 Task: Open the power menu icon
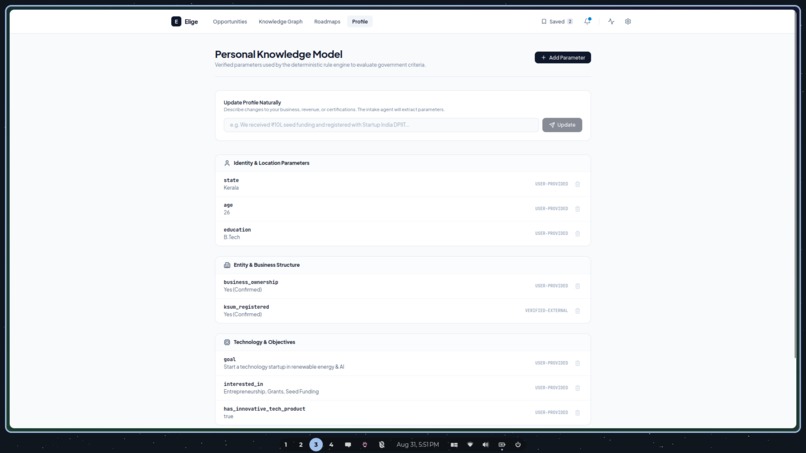[x=518, y=445]
